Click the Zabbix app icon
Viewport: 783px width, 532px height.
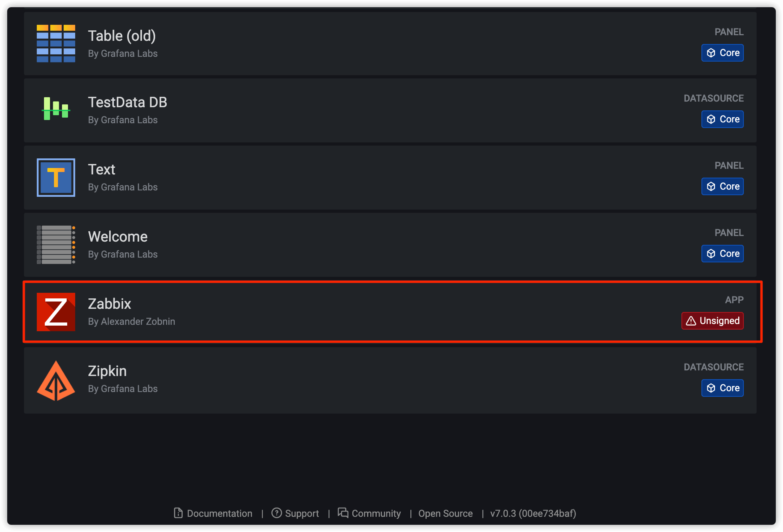point(56,312)
